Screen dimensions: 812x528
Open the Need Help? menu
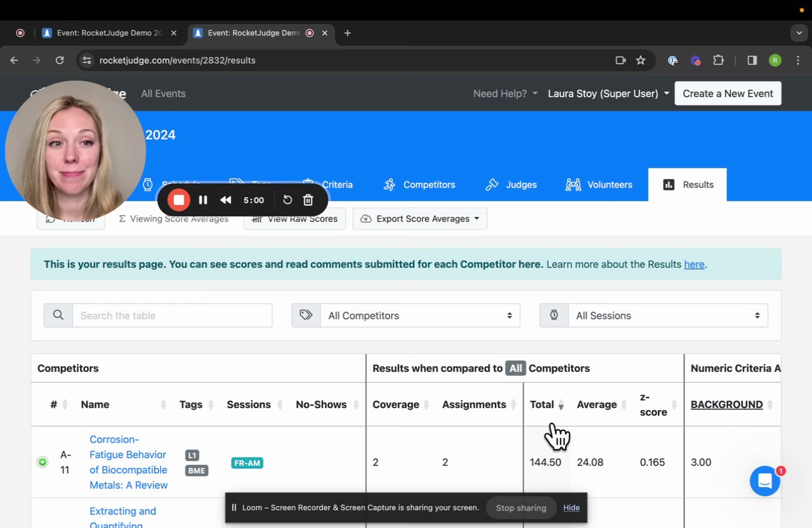click(506, 93)
